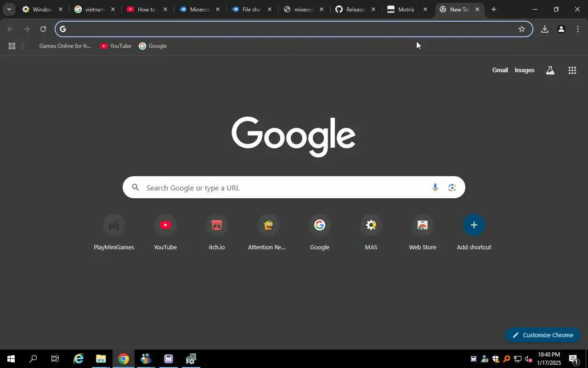The width and height of the screenshot is (588, 368).
Task: Search by image with Google Lens
Action: (x=452, y=188)
